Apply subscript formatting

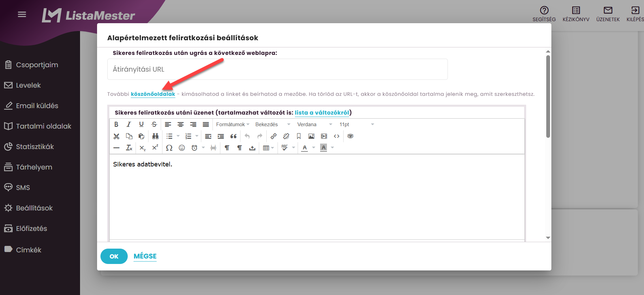point(143,148)
